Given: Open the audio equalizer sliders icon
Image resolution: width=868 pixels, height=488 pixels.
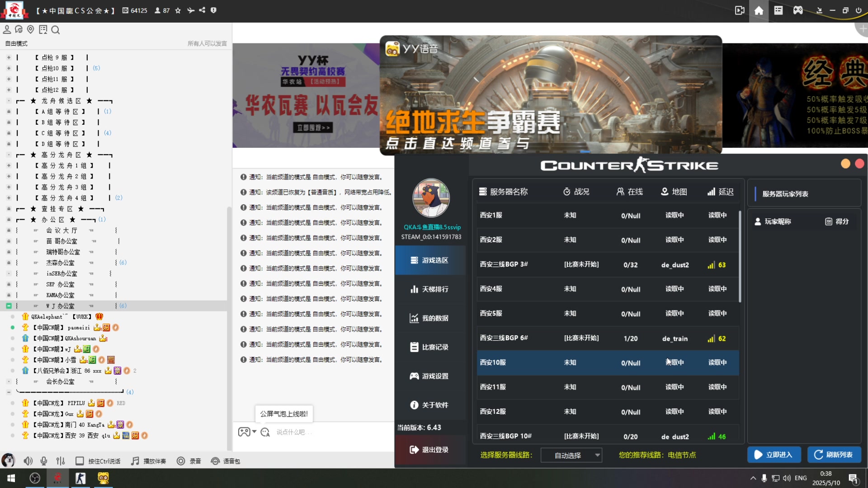Looking at the screenshot, I should tap(61, 461).
